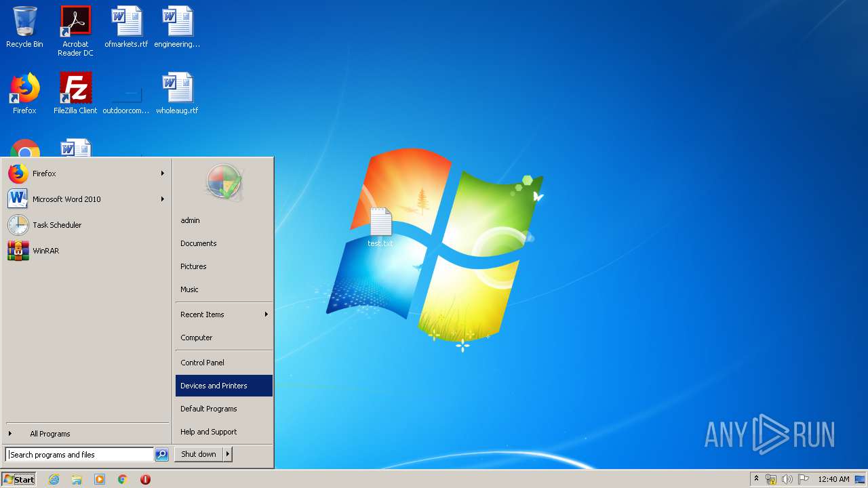Open Default Programs

[x=224, y=409]
